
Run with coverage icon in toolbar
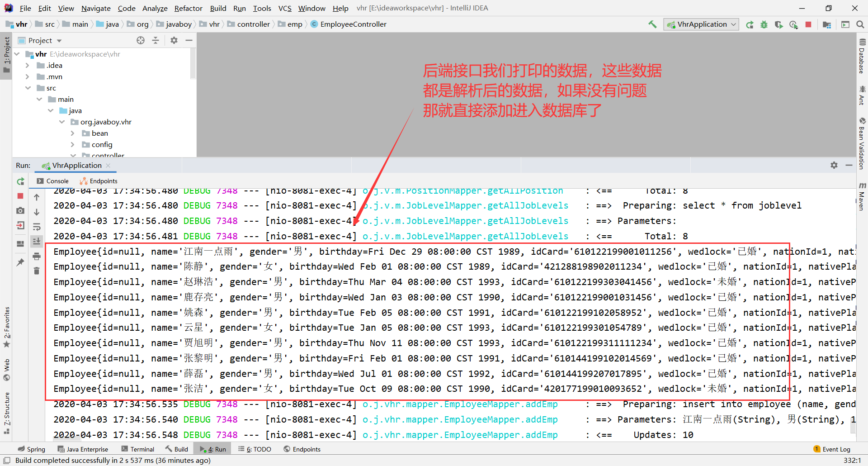[x=778, y=24]
